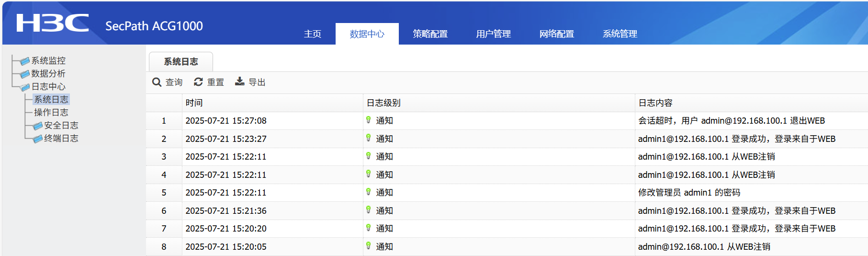Click row number 5 cell
The width and height of the screenshot is (868, 256).
click(x=164, y=193)
